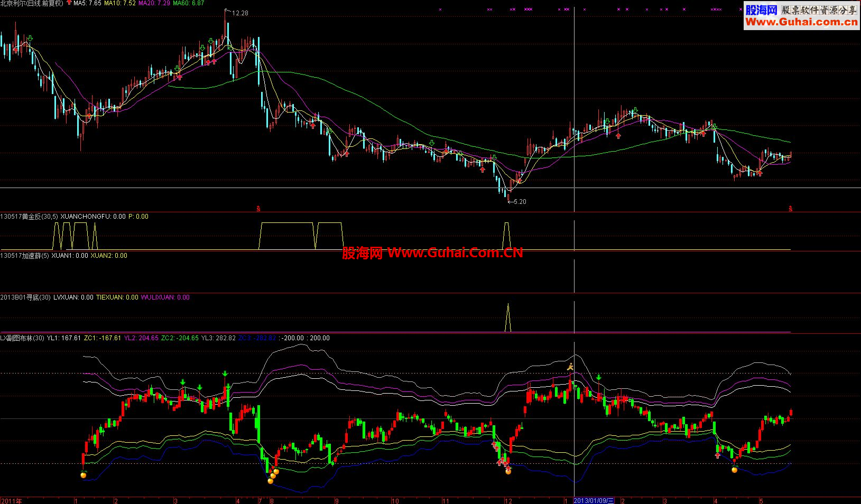
Task: Click the MA10: 7.52 label
Action: pyautogui.click(x=120, y=3)
